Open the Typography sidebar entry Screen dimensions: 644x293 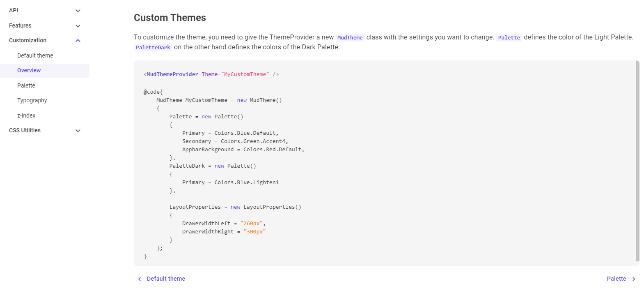pyautogui.click(x=32, y=100)
